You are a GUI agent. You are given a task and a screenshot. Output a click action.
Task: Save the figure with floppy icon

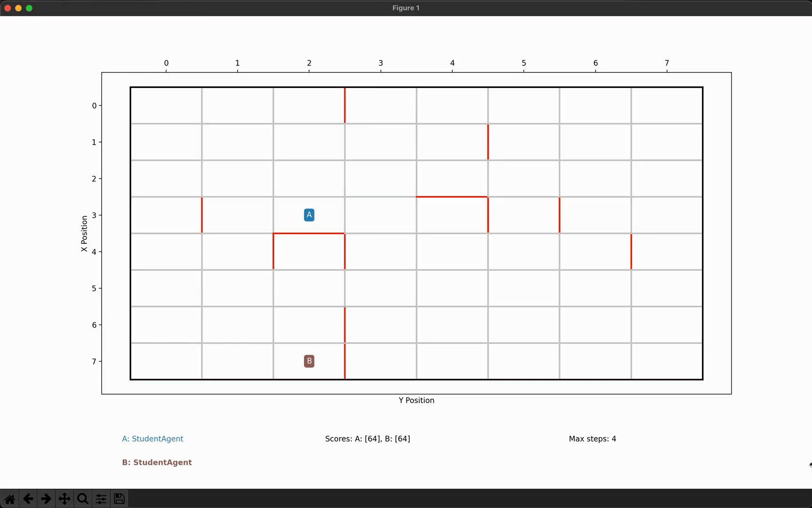click(x=119, y=499)
